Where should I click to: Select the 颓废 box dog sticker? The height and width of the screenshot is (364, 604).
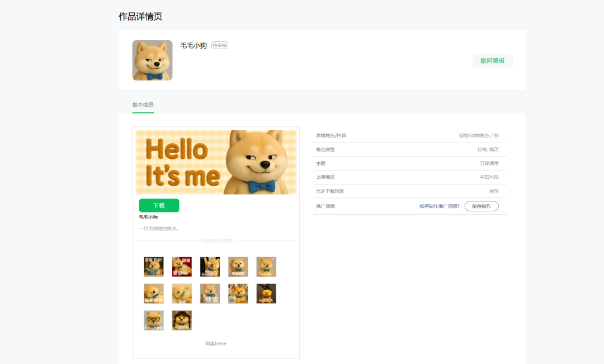pyautogui.click(x=210, y=294)
